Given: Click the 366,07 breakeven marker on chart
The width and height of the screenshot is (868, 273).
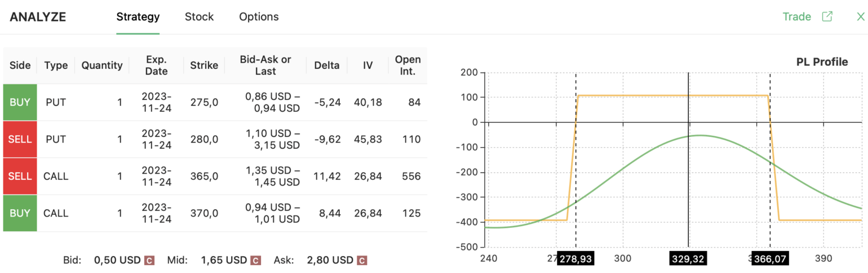Looking at the screenshot, I should click(770, 259).
